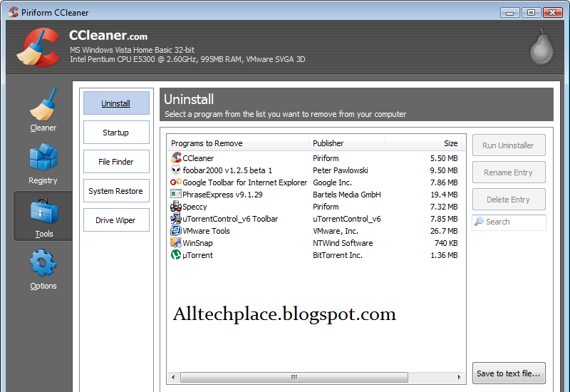Click the magnifier icon in Search box
570x392 pixels.
(x=480, y=221)
